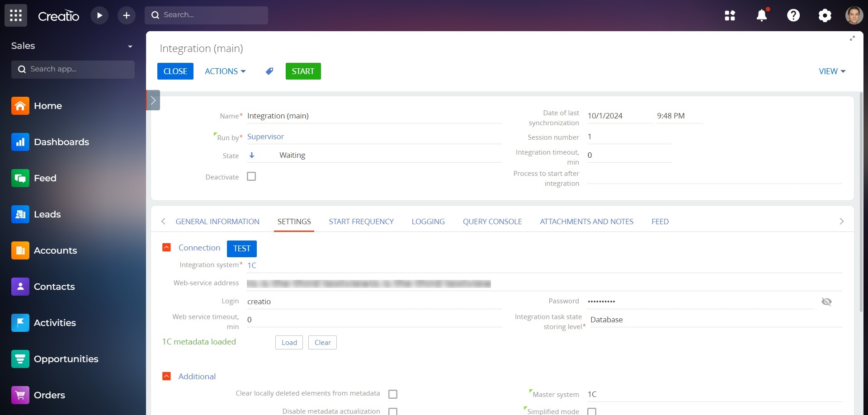Click the global Search input field

coord(206,15)
